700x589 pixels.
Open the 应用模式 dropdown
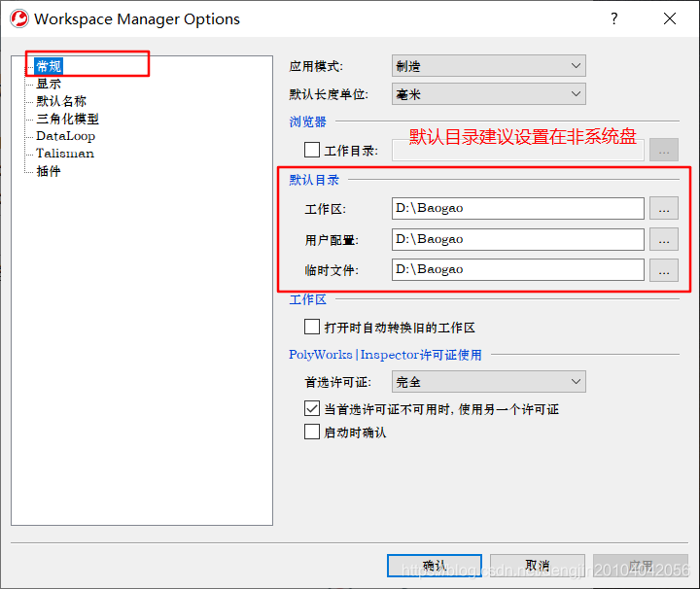tap(489, 66)
